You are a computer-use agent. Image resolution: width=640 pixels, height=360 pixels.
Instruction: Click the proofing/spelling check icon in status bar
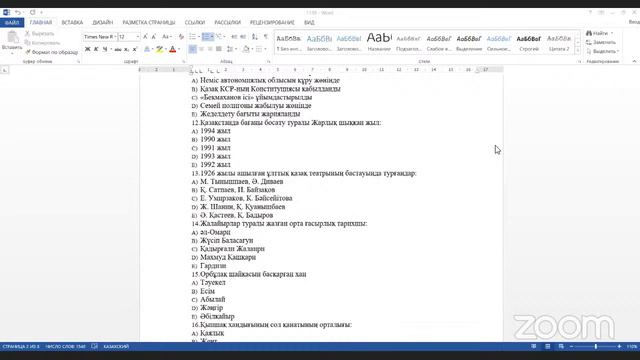tap(95, 347)
